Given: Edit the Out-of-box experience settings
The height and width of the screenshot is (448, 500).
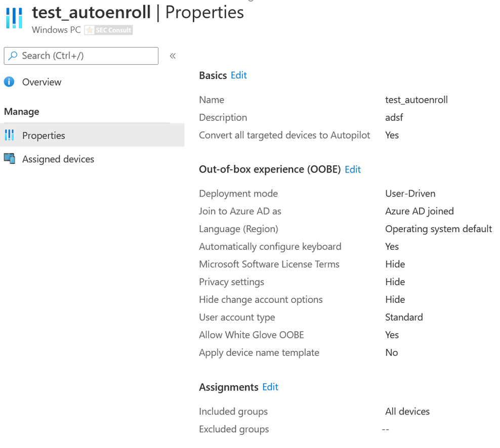Looking at the screenshot, I should (353, 169).
